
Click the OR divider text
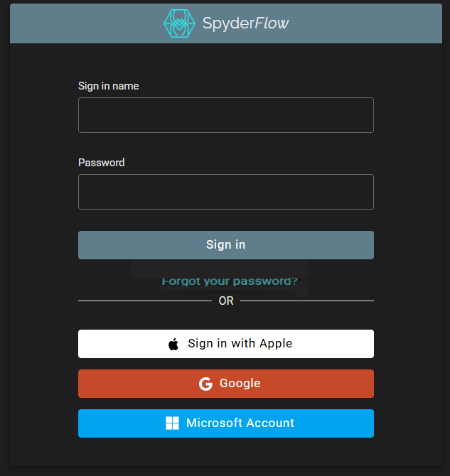coord(226,301)
